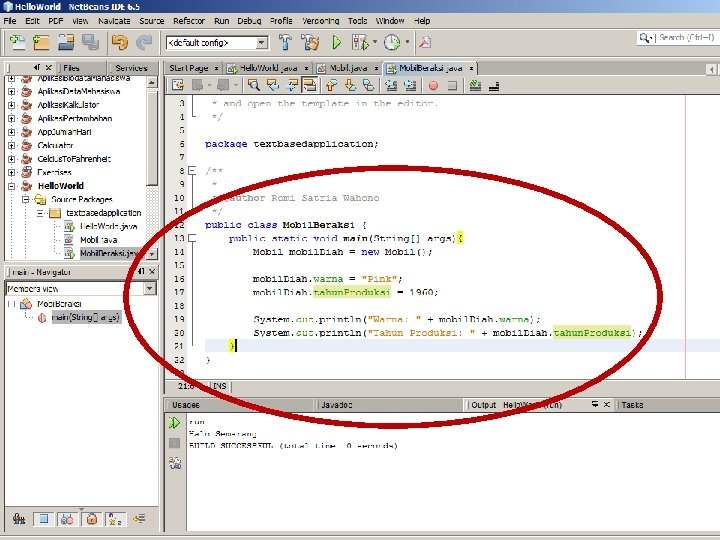The height and width of the screenshot is (540, 720).
Task: Click the Redo arrow icon
Action: pyautogui.click(x=145, y=42)
